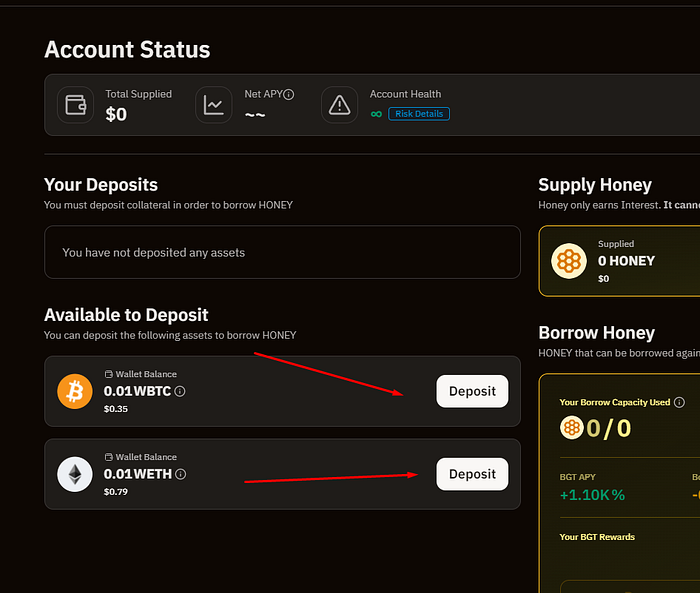Click the 'Your Borrow Capacity Used' label
The image size is (700, 593).
615,402
